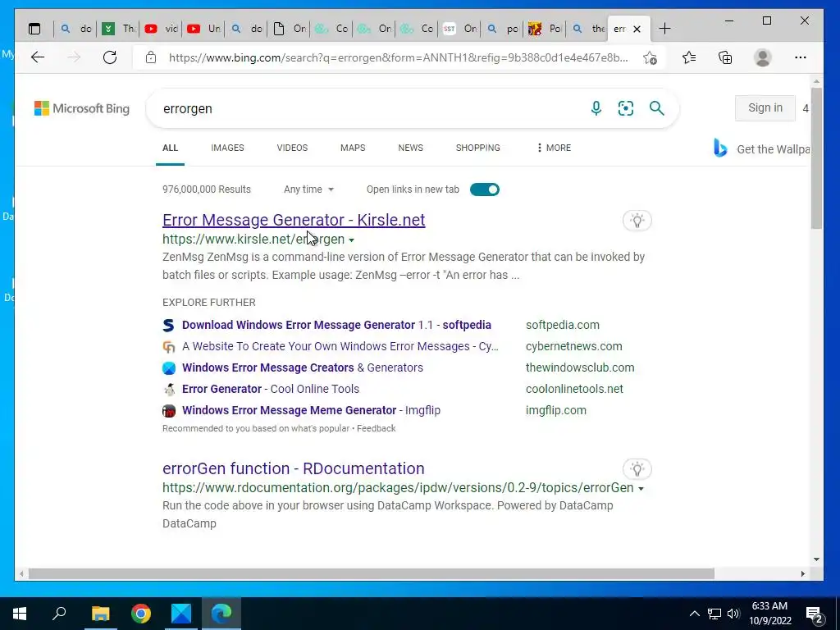Expand dropdown arrow after rdocumentation URL

coord(641,489)
